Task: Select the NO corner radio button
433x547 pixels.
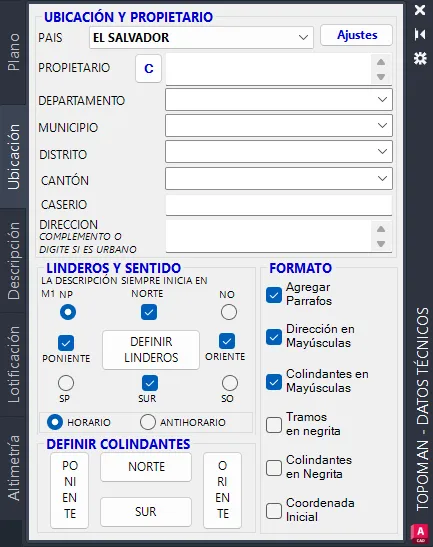Action: 229,312
